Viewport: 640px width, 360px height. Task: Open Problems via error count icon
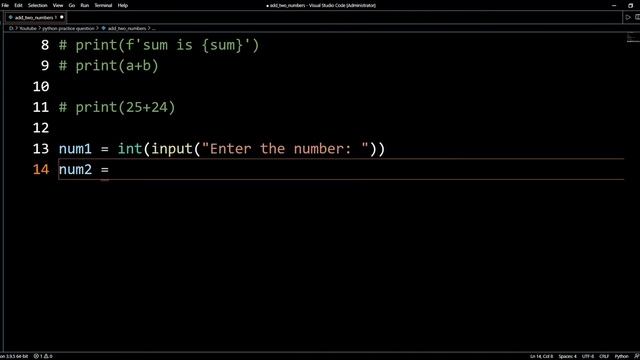tap(38, 356)
